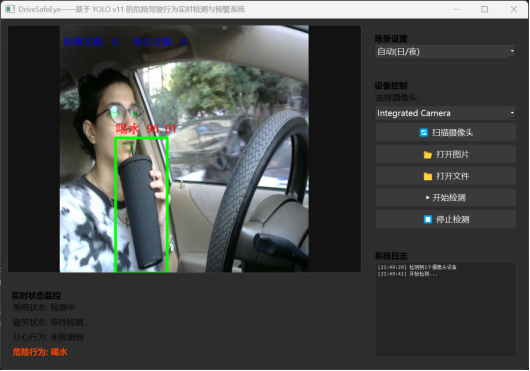Click the refresh icon beside 扫描摄像头
This screenshot has width=530, height=371.
(424, 133)
